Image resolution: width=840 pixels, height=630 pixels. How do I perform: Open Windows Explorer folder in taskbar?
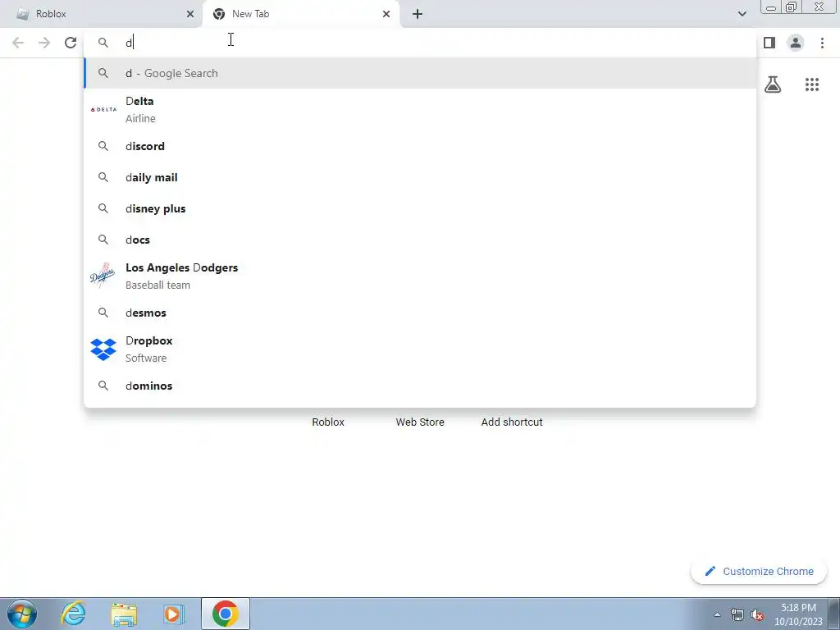124,614
